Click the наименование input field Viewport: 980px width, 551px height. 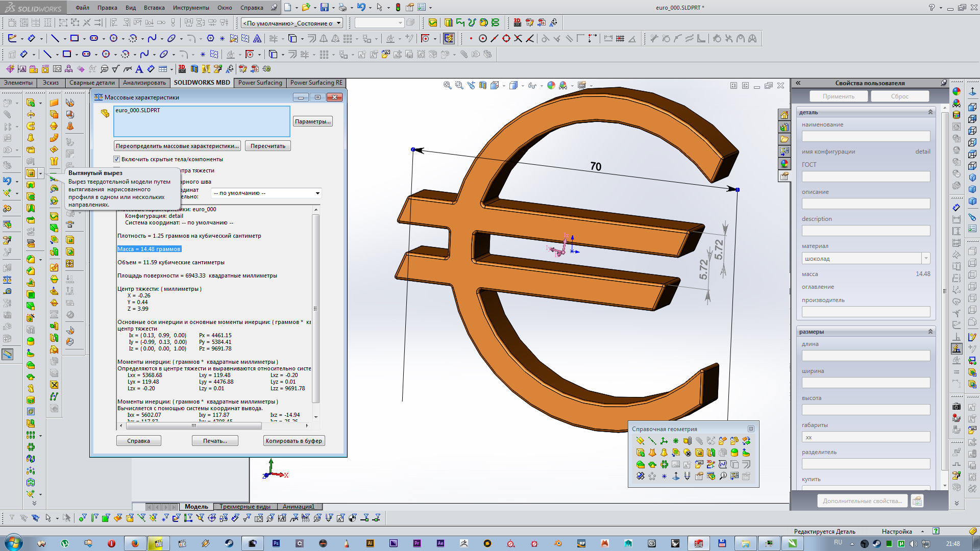tap(866, 136)
